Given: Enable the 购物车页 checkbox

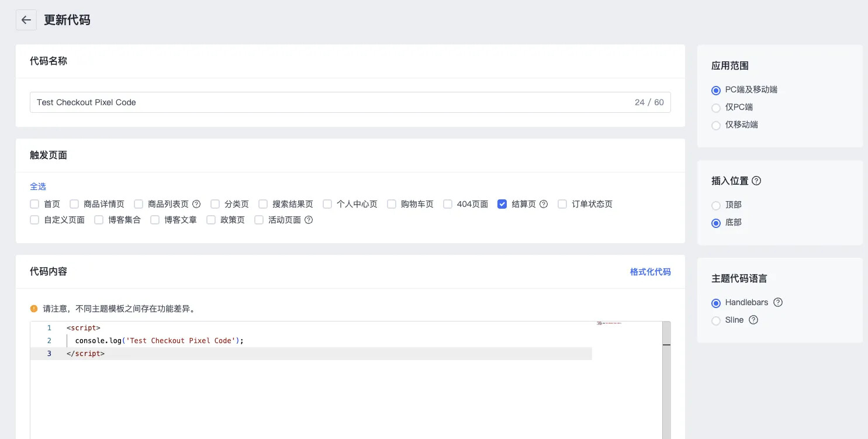Looking at the screenshot, I should point(392,204).
